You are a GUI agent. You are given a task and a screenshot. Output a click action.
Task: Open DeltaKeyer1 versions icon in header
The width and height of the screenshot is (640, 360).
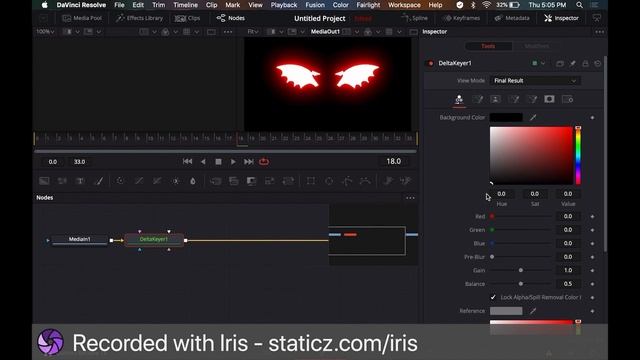tap(560, 63)
